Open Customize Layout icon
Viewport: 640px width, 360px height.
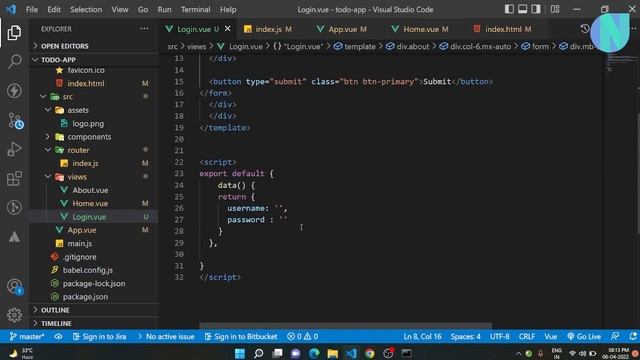[x=555, y=9]
